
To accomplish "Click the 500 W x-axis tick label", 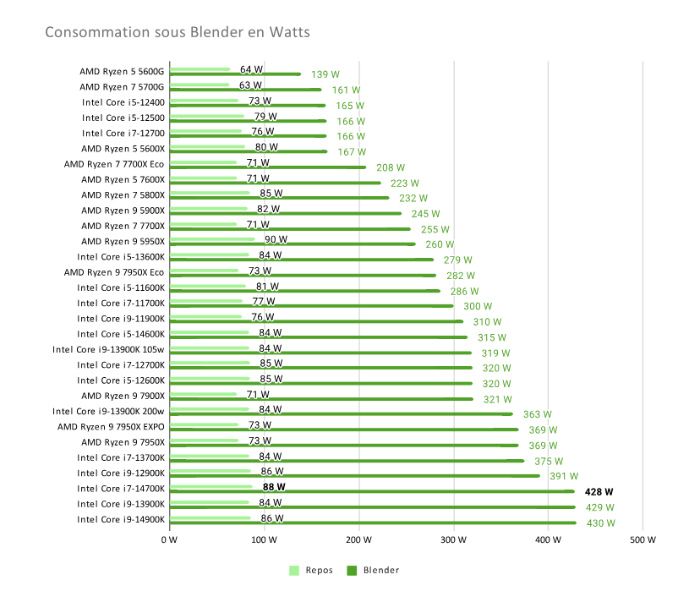I will tap(642, 539).
